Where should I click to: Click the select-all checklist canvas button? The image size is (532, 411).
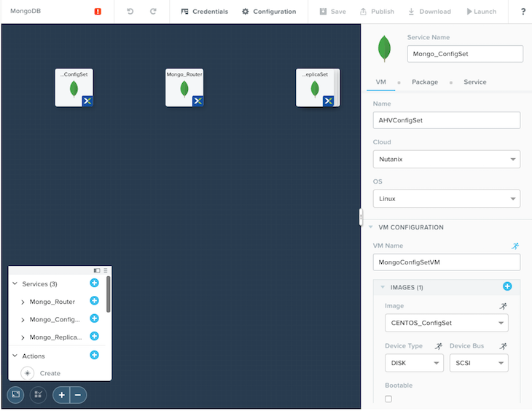[38, 395]
